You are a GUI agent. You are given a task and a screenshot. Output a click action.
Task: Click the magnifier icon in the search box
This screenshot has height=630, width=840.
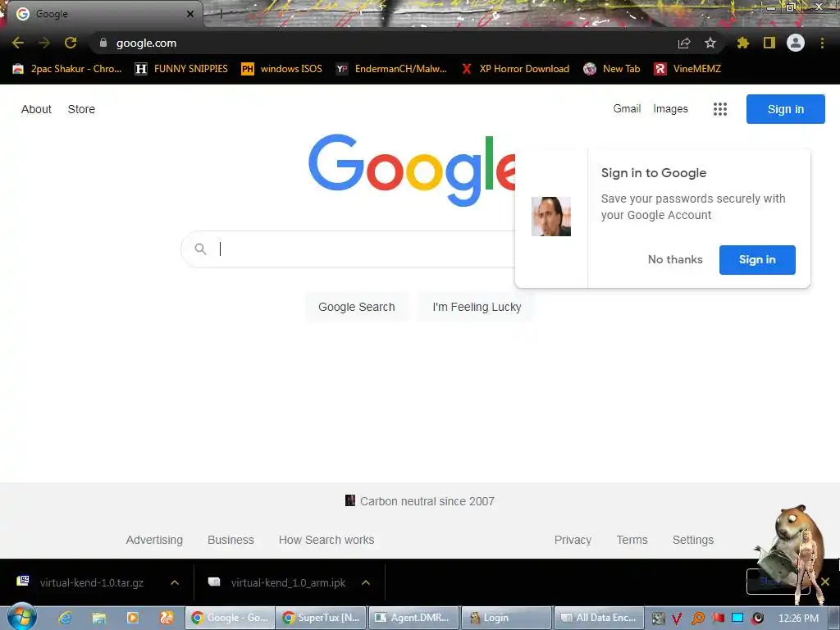click(200, 249)
